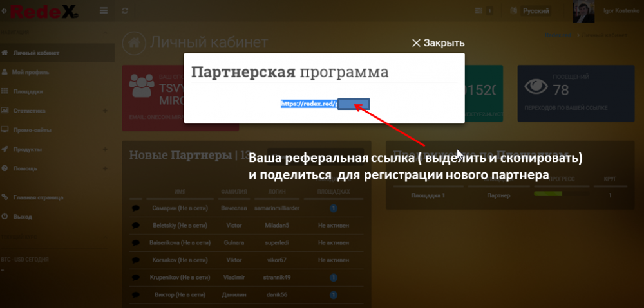Click the Redex.red breadcrumb link
The height and width of the screenshot is (308, 644).
pos(558,35)
